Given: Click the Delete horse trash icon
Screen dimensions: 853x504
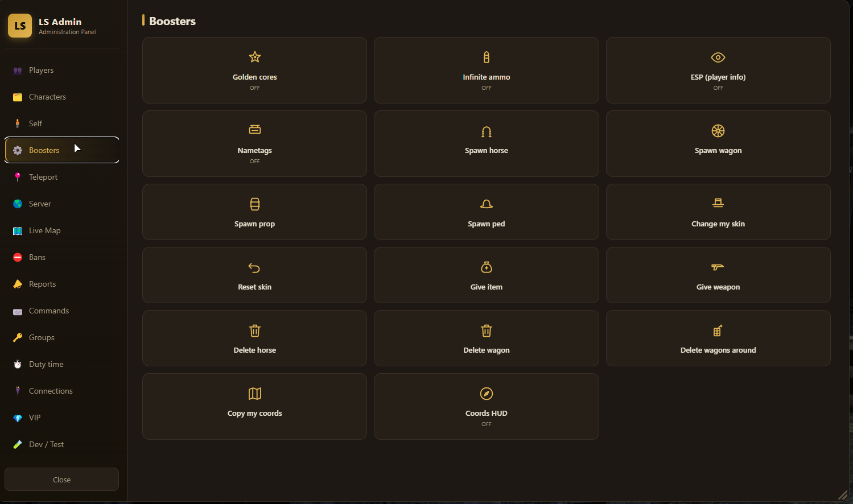Looking at the screenshot, I should click(x=255, y=331).
